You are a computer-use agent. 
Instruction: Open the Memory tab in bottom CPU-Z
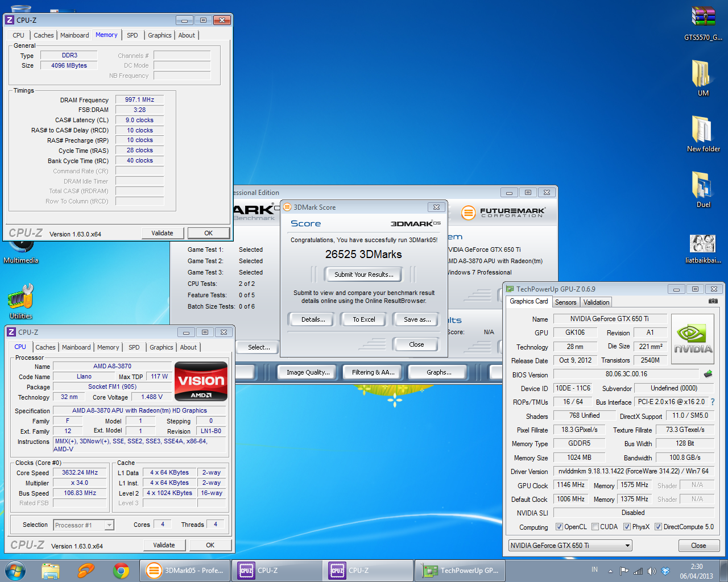pyautogui.click(x=108, y=347)
